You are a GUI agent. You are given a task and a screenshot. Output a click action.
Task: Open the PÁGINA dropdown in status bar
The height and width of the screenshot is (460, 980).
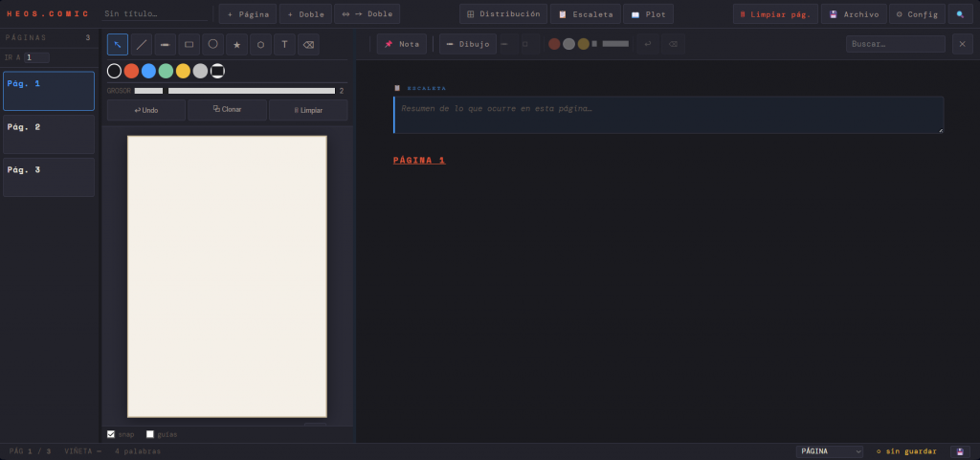click(829, 451)
